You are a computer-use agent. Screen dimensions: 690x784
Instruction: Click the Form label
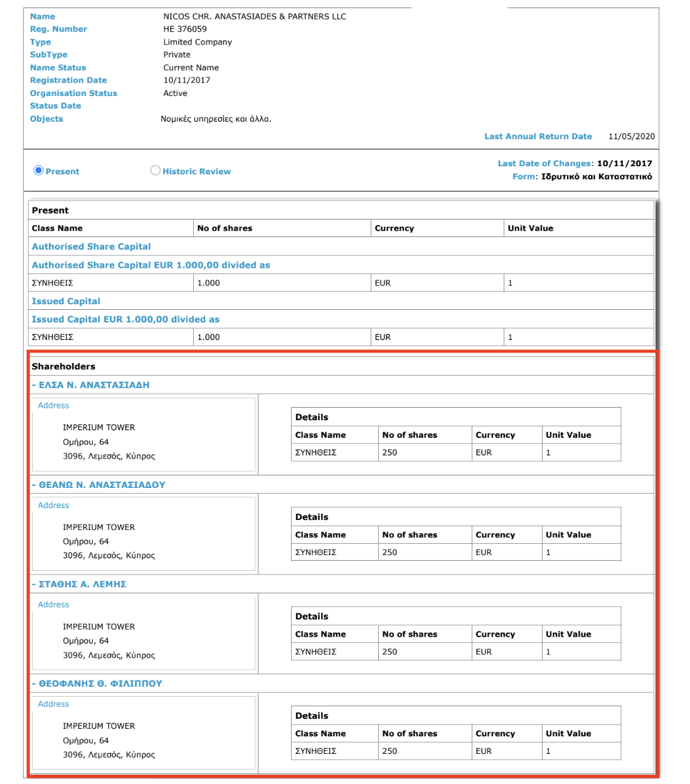(x=524, y=177)
